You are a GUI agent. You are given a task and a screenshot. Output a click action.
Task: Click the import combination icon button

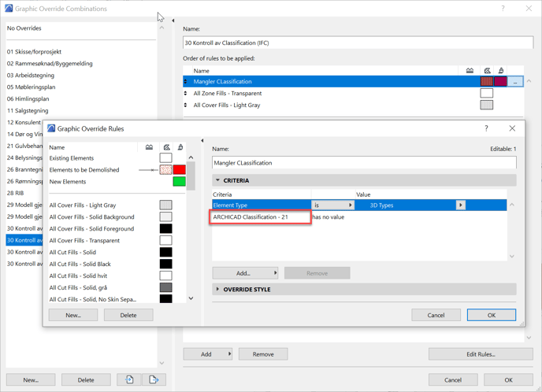coord(129,379)
